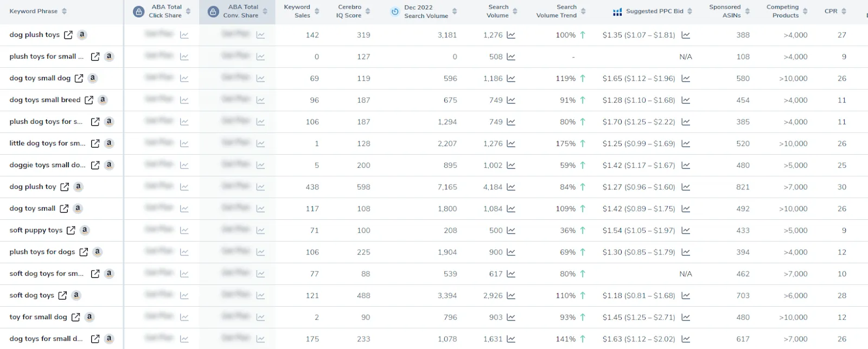
Task: Open external link for 'dog toy small dog'
Action: 79,78
